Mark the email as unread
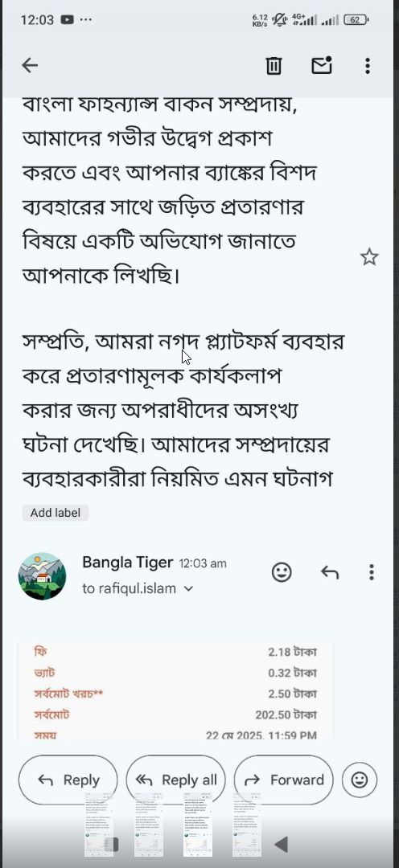399x868 pixels. pos(322,65)
